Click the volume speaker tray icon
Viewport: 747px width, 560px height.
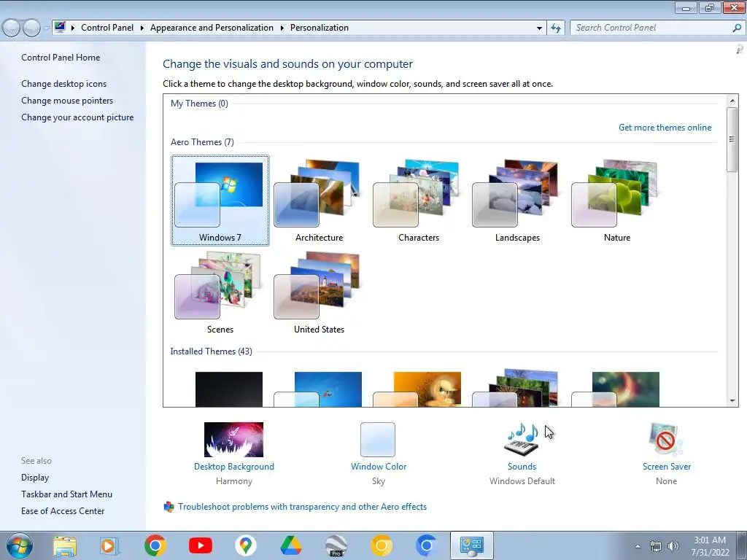(673, 546)
